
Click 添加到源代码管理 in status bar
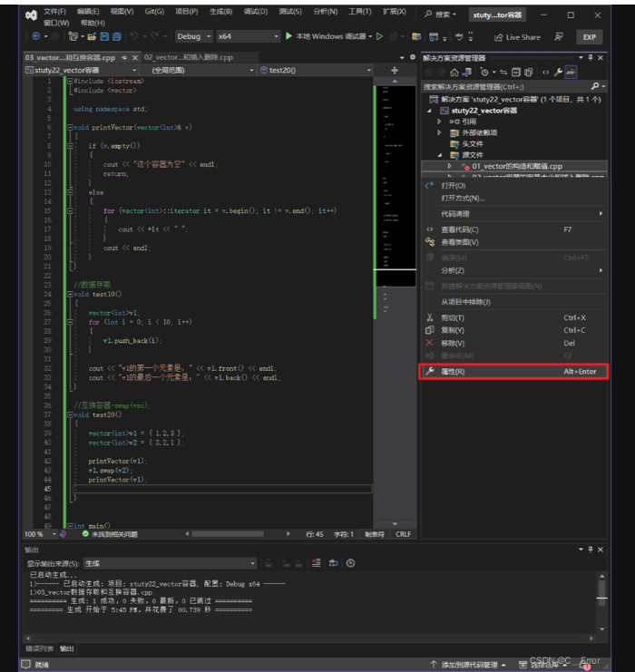pyautogui.click(x=468, y=665)
